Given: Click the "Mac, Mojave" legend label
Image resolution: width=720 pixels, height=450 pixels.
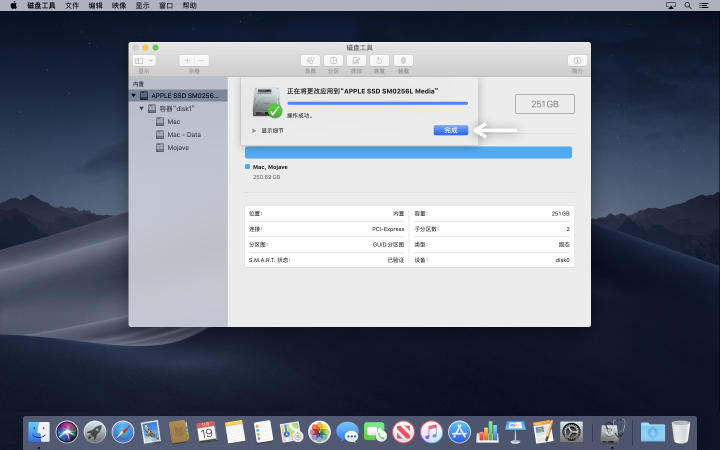Looking at the screenshot, I should click(270, 167).
